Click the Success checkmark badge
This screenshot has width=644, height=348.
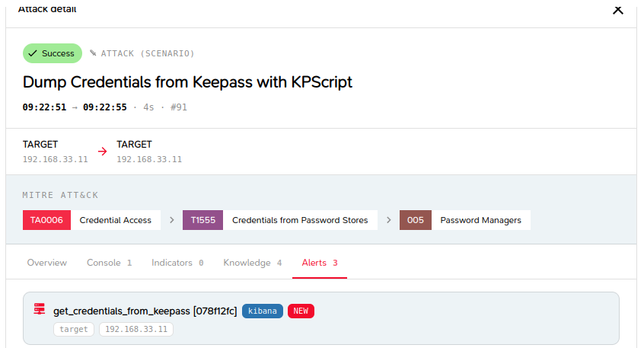coord(53,53)
